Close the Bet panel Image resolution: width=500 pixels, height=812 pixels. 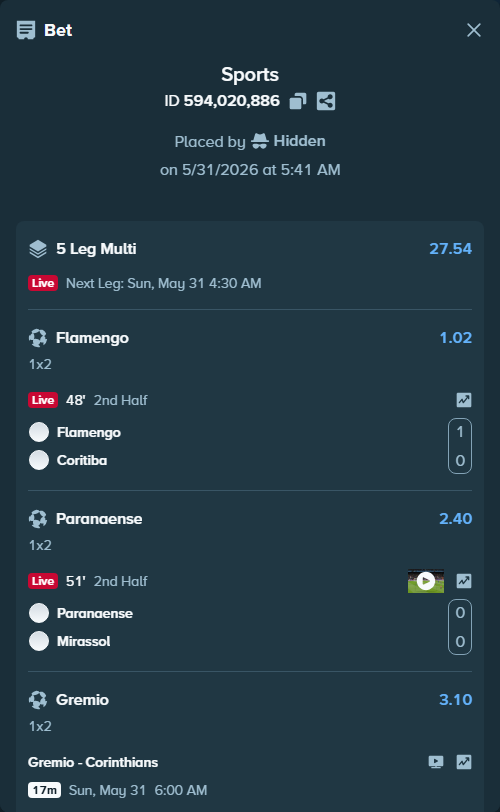coord(474,30)
